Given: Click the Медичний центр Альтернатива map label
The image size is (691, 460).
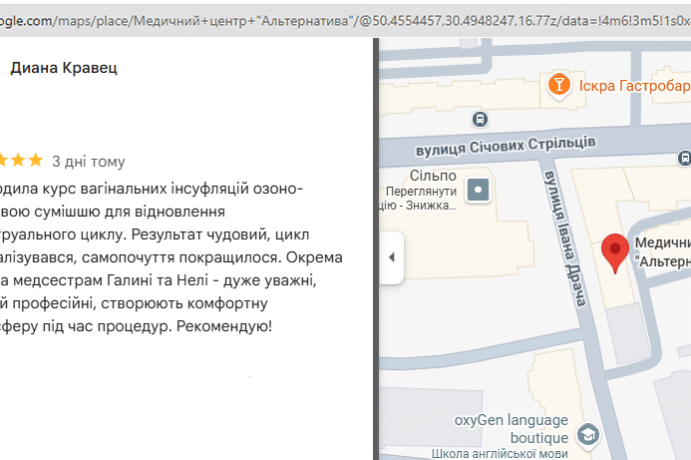Looking at the screenshot, I should coord(662,252).
